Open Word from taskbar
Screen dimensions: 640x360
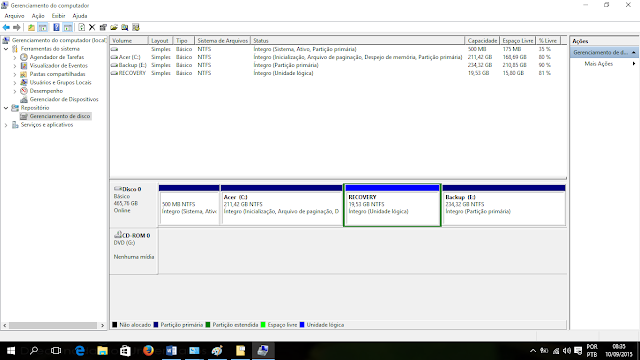coord(171,351)
